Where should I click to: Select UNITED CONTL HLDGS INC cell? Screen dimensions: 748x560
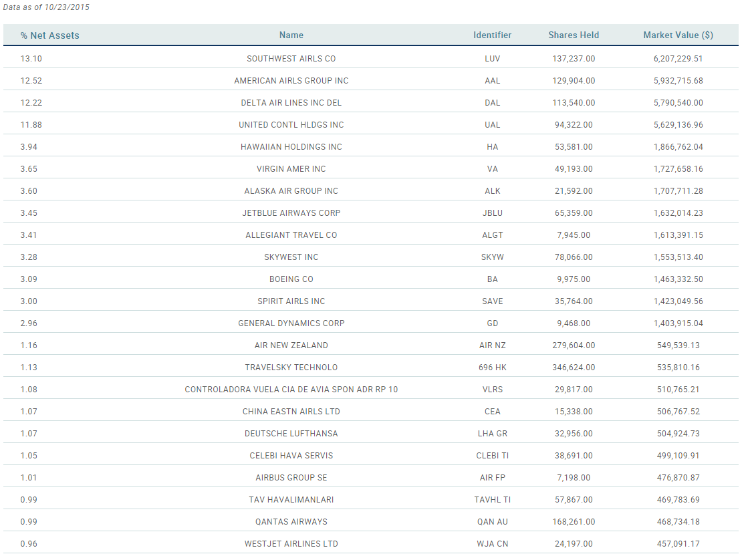pos(291,124)
